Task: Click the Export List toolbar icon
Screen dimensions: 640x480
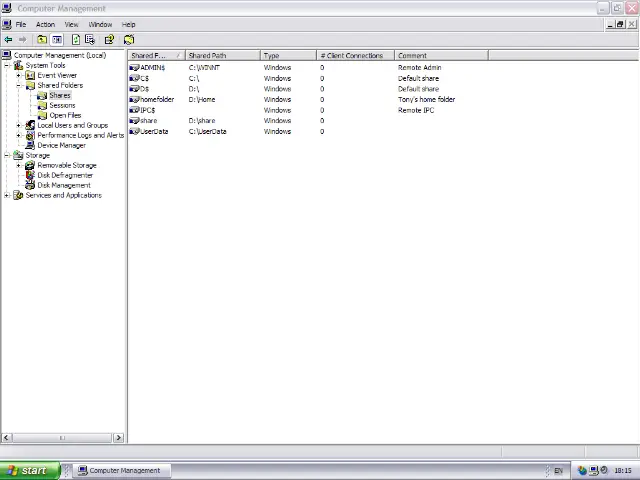Action: point(90,40)
